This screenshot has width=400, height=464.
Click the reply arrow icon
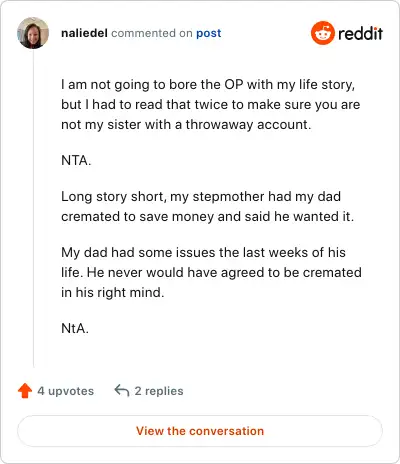click(x=122, y=390)
